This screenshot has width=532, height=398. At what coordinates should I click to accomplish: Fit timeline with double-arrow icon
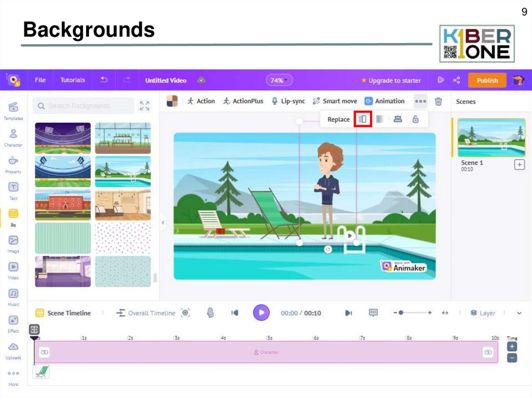tap(445, 313)
